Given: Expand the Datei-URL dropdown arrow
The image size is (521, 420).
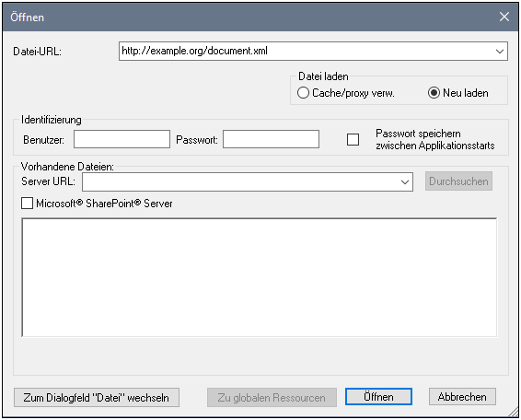Looking at the screenshot, I should tap(500, 52).
